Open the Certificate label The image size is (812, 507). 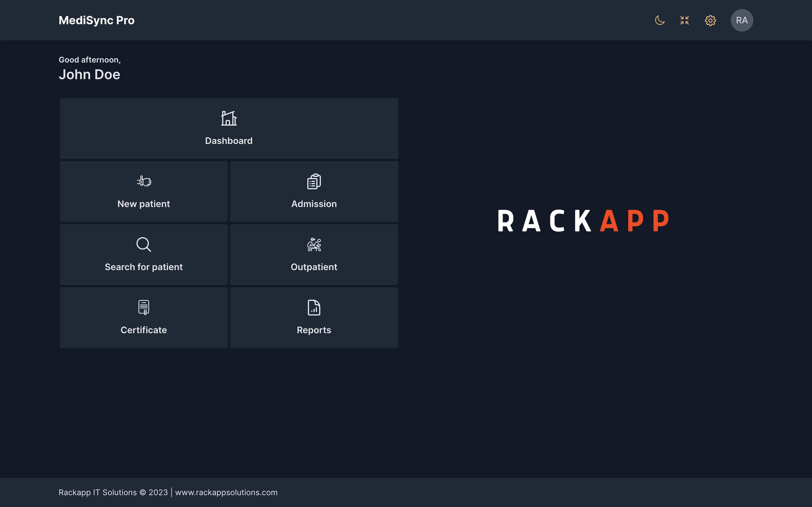[x=144, y=330]
